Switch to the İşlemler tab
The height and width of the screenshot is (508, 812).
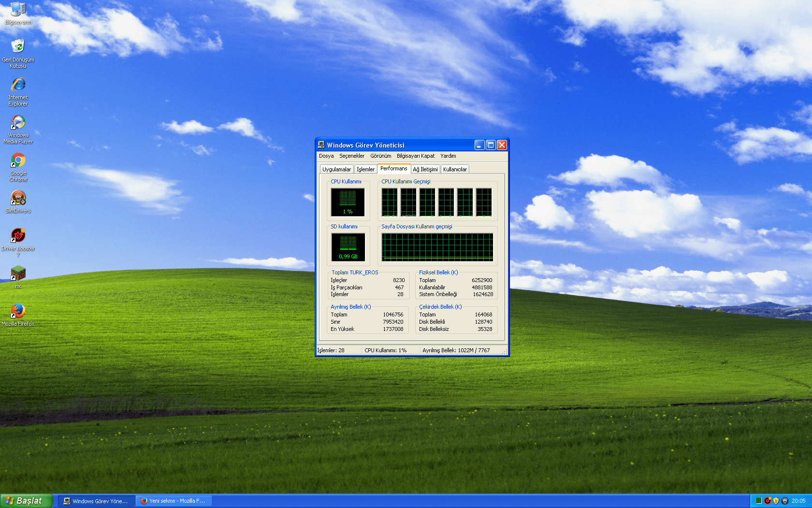point(365,169)
